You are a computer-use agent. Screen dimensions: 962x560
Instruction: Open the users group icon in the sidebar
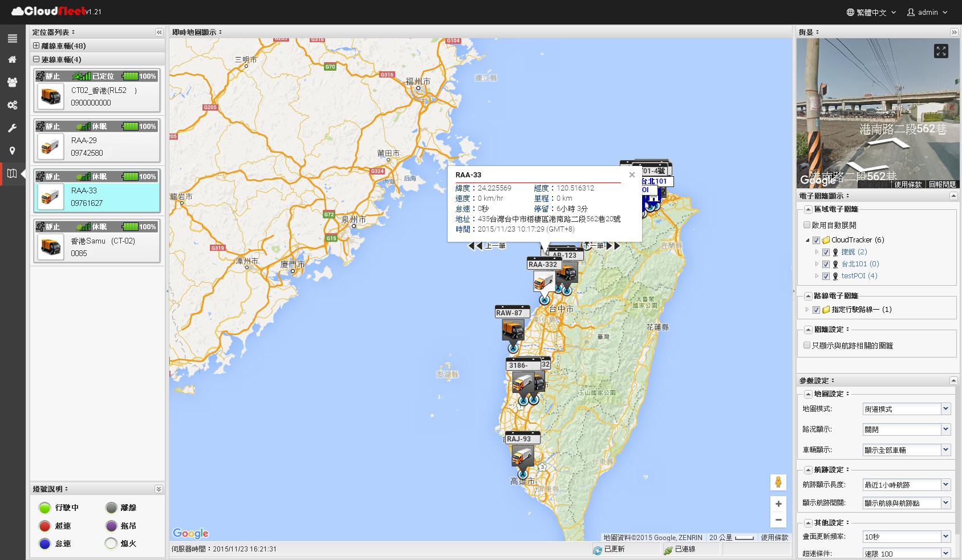[12, 82]
